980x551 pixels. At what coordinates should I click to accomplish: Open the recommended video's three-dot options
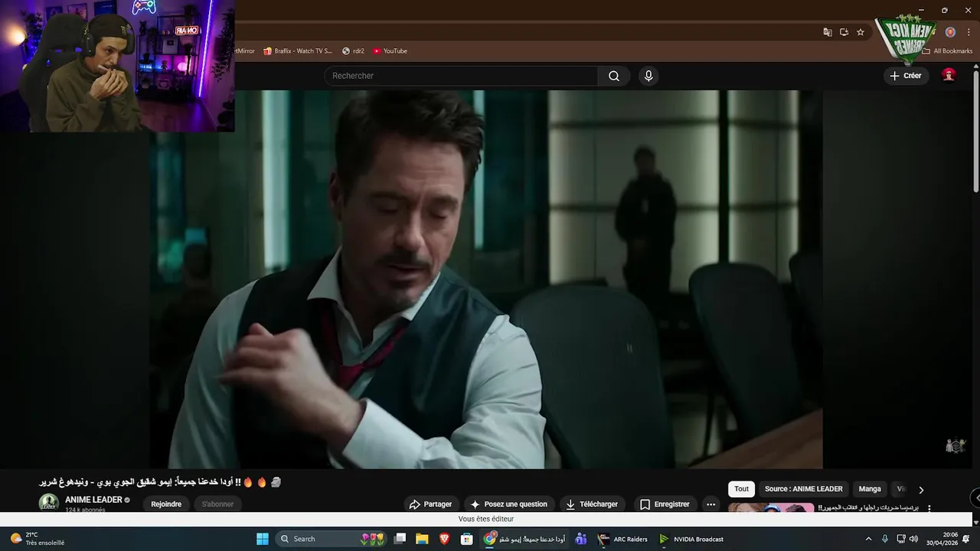(929, 508)
